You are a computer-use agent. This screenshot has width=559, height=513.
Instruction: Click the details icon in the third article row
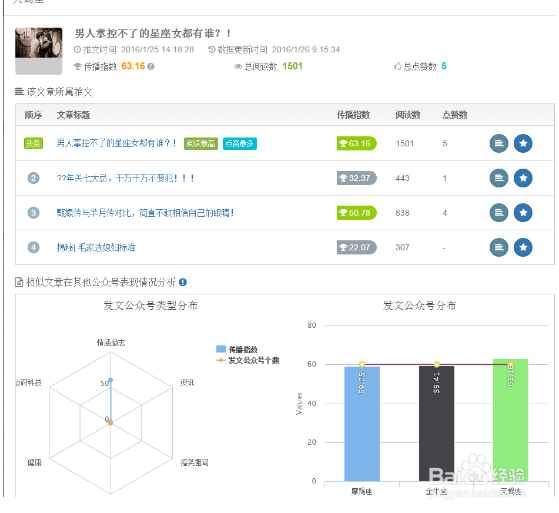pos(499,213)
